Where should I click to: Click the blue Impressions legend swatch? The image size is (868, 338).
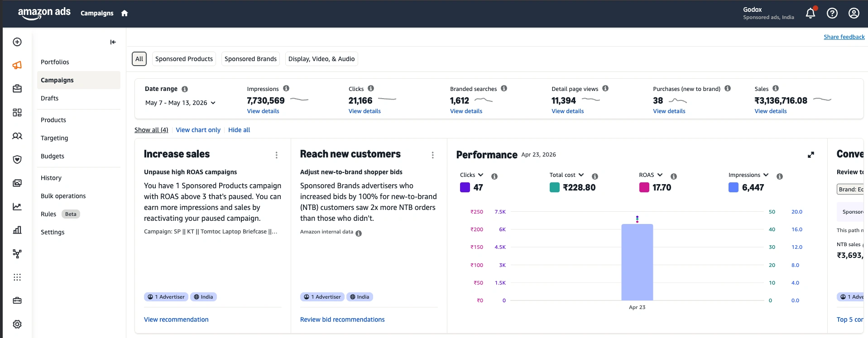734,187
